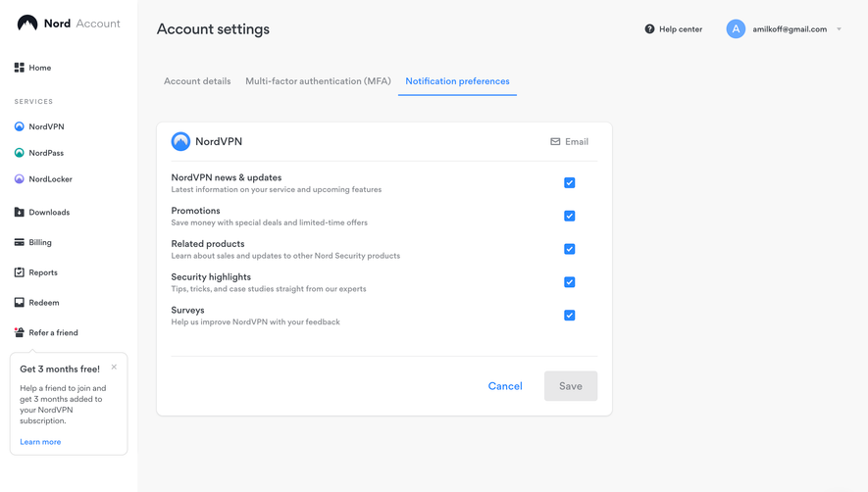Click 'Get 3 months free!' heading
Image resolution: width=868 pixels, height=492 pixels.
coord(60,369)
